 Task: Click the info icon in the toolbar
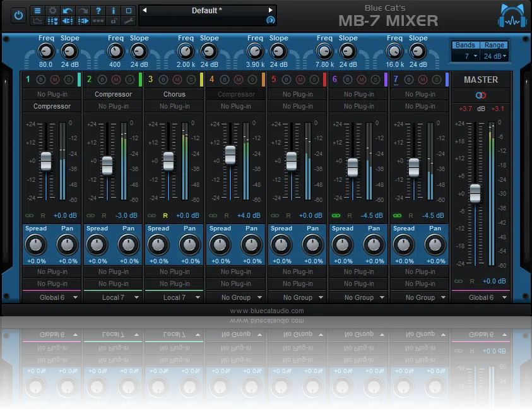[x=114, y=11]
